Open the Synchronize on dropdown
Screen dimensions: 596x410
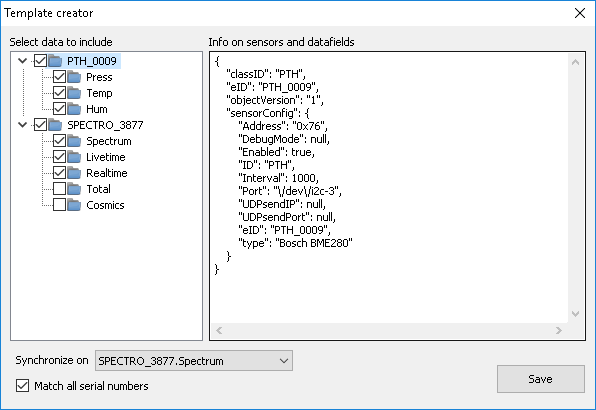(194, 361)
